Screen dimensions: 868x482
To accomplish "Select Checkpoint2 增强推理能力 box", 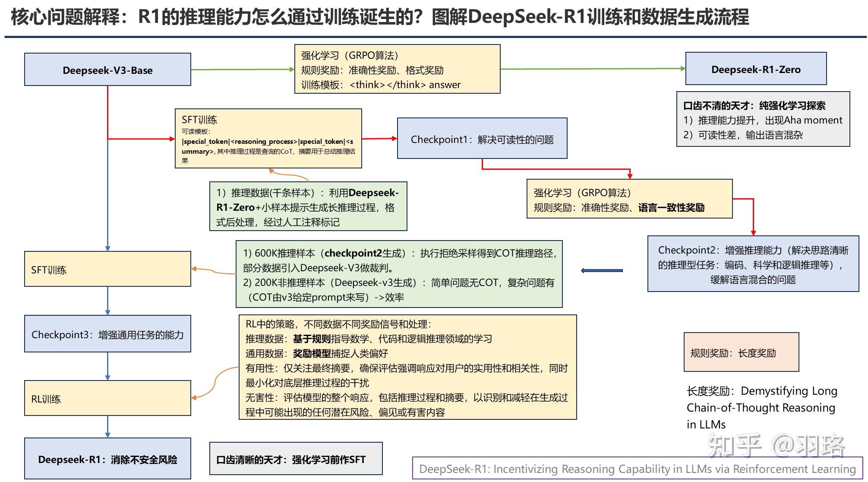I will point(754,265).
